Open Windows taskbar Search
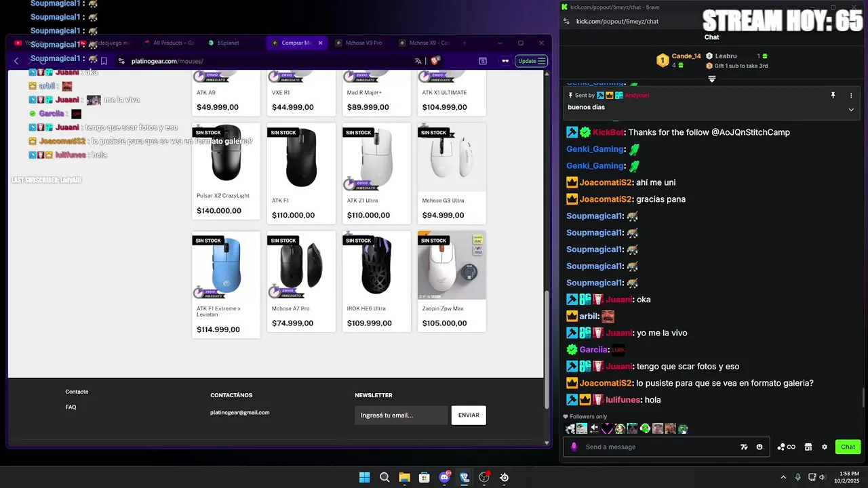This screenshot has width=868, height=488. pos(384,477)
